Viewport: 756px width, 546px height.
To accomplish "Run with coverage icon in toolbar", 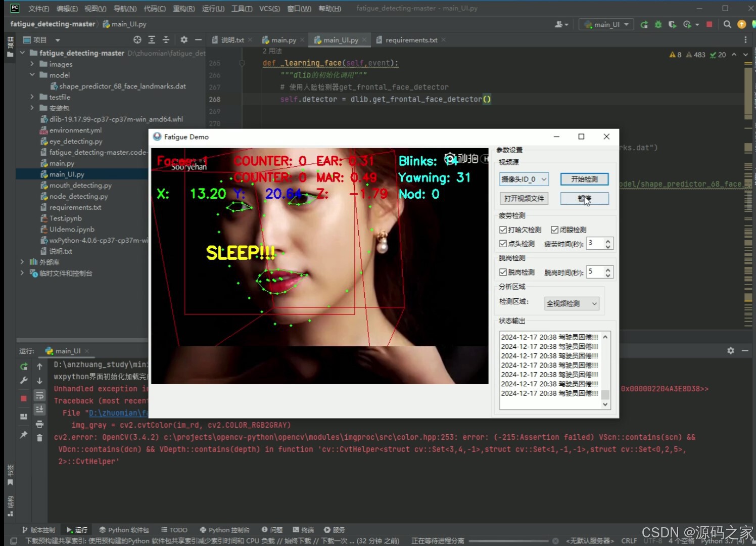I will 672,24.
